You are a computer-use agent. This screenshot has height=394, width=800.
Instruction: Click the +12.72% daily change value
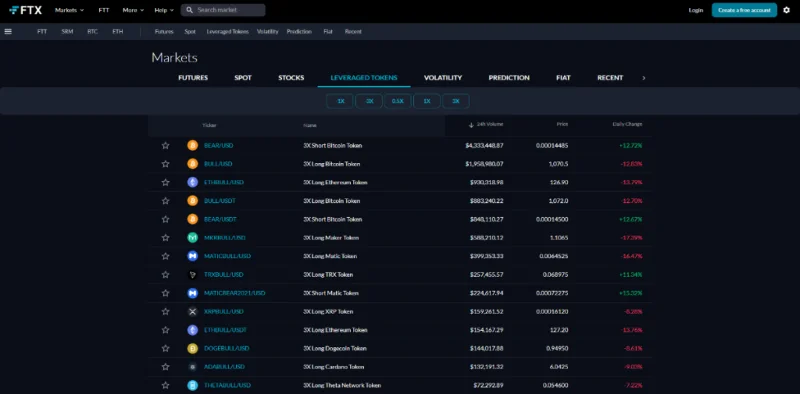pyautogui.click(x=631, y=145)
